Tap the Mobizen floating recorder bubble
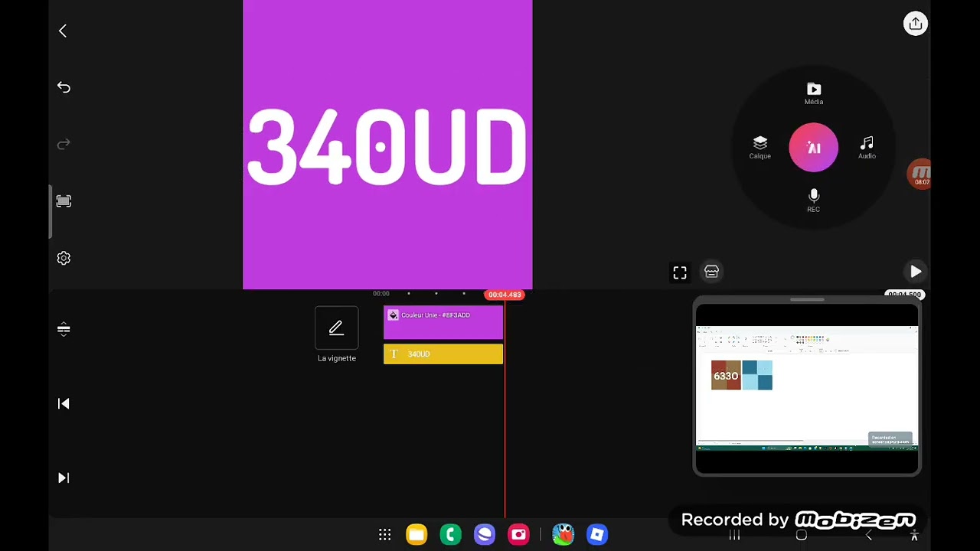 (x=920, y=174)
